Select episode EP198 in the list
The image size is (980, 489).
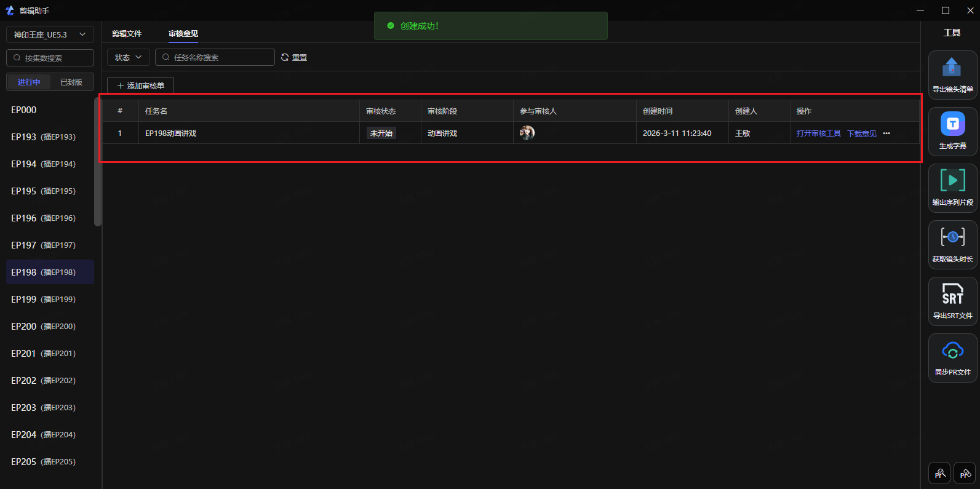coord(50,272)
